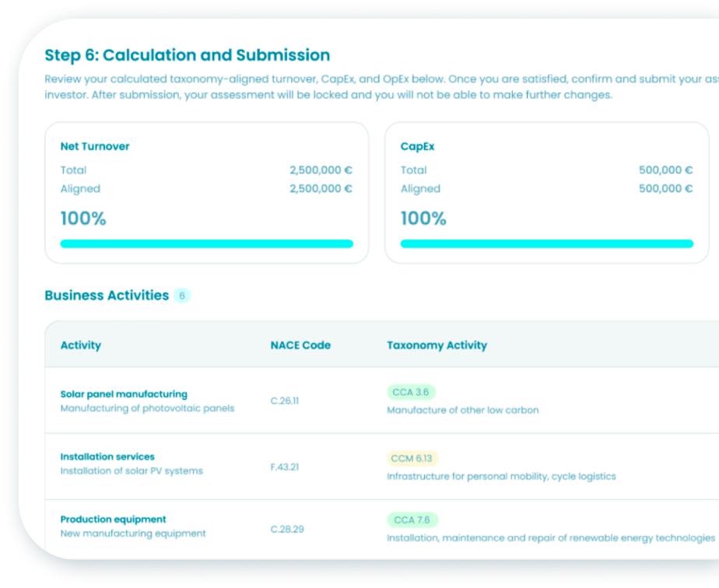Screen dimensions: 719x588
Task: Click 'Manufacture of other low carbon' text
Action: point(463,410)
